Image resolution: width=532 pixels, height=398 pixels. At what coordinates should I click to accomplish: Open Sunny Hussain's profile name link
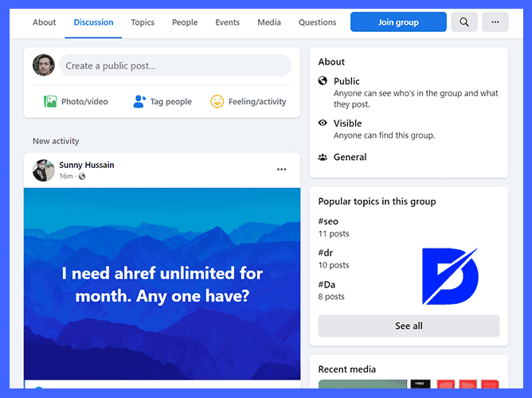click(x=87, y=165)
